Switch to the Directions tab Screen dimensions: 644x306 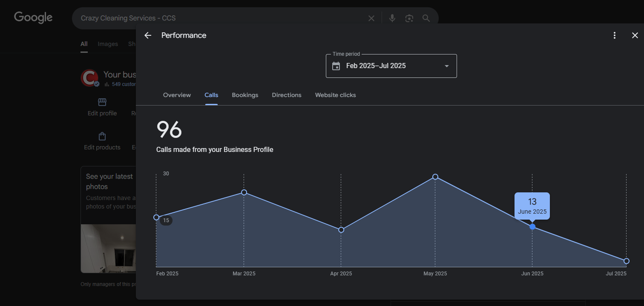point(287,95)
